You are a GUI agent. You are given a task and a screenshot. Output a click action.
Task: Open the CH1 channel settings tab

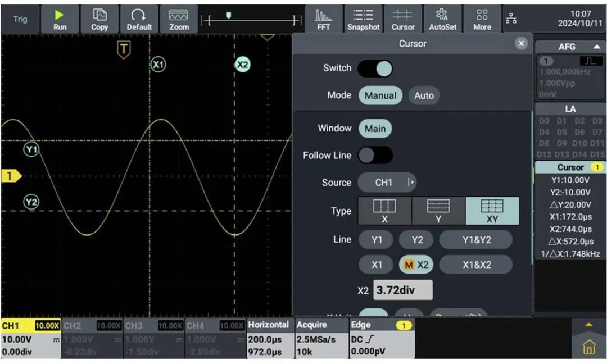click(x=31, y=339)
